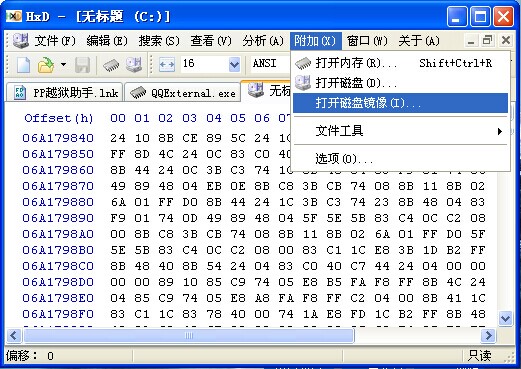Click the Open RAM chip toolbar icon

pyautogui.click(x=111, y=64)
